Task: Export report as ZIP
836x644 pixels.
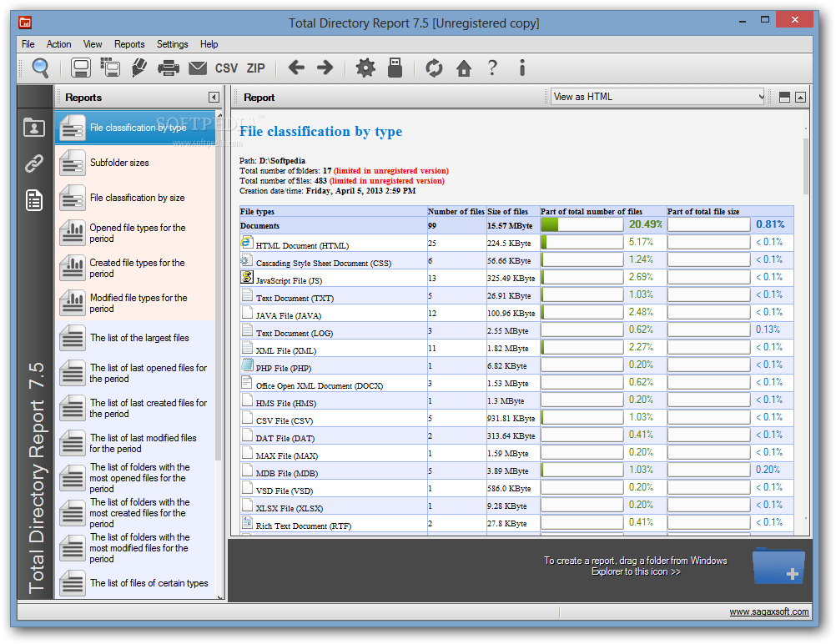Action: pyautogui.click(x=255, y=68)
